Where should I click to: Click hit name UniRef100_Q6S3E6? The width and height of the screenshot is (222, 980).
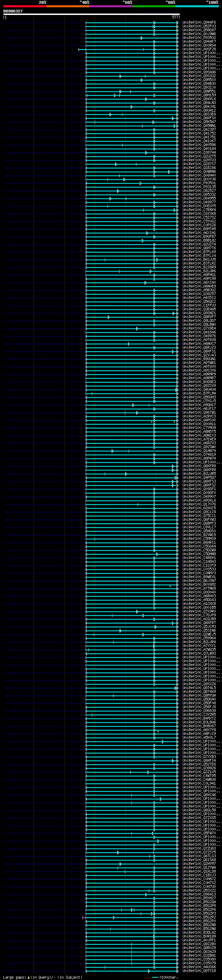click(x=199, y=114)
